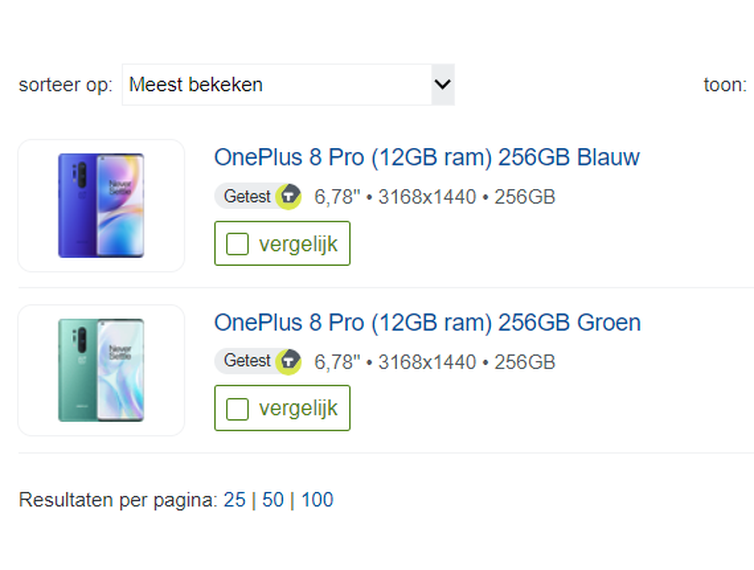Click the 'toon:' label

pos(724,85)
